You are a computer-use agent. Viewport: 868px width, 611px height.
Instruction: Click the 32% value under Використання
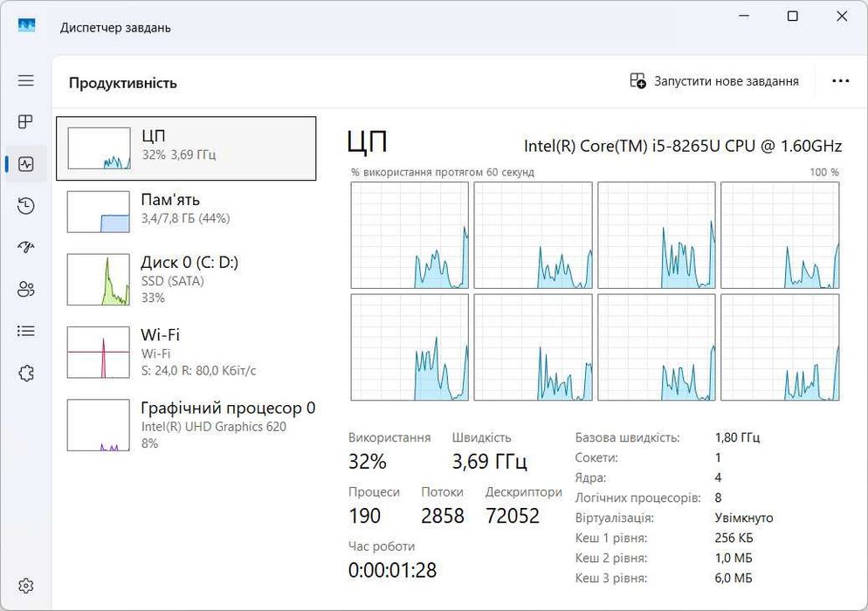(x=367, y=461)
